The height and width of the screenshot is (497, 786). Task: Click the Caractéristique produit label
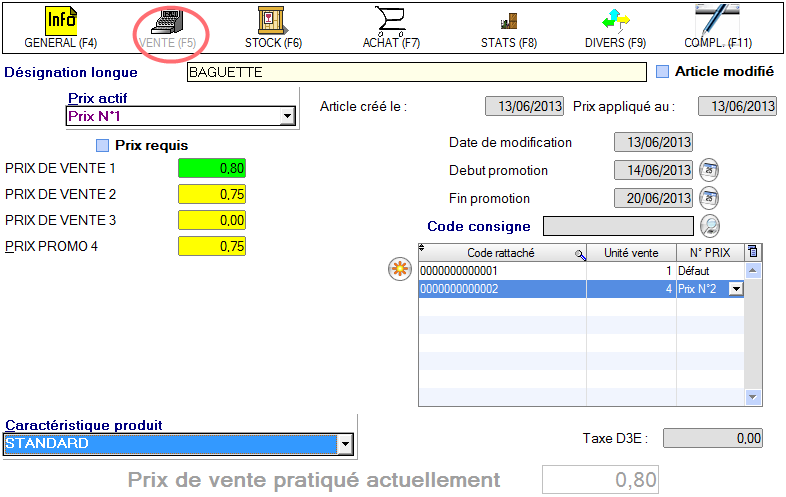pos(84,425)
